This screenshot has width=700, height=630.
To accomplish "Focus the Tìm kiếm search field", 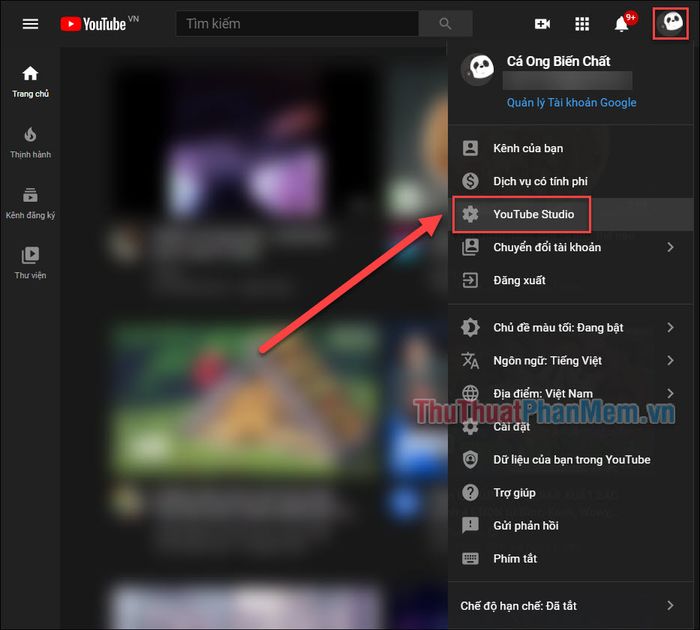I will click(x=297, y=24).
